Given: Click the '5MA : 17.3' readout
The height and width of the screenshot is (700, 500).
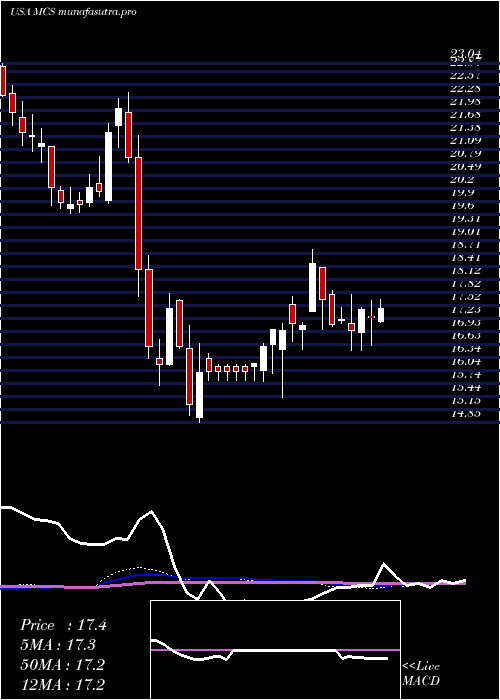Looking at the screenshot, I should point(58,645).
